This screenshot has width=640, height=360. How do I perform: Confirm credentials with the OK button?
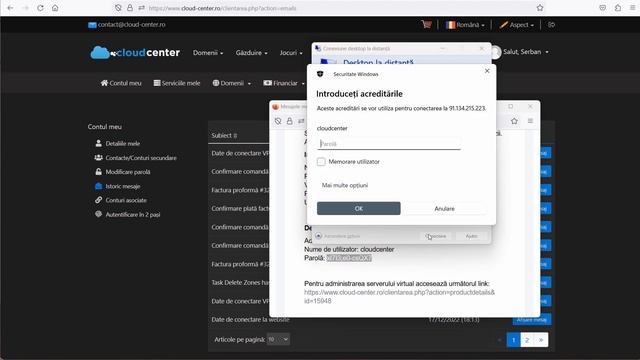click(x=358, y=208)
